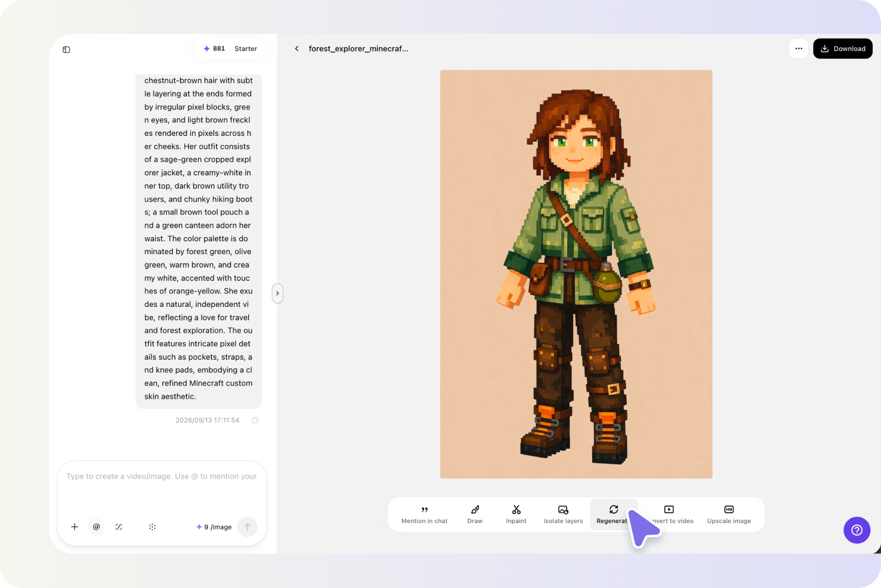This screenshot has width=881, height=588.
Task: Click the 881 credits balance
Action: (x=214, y=49)
